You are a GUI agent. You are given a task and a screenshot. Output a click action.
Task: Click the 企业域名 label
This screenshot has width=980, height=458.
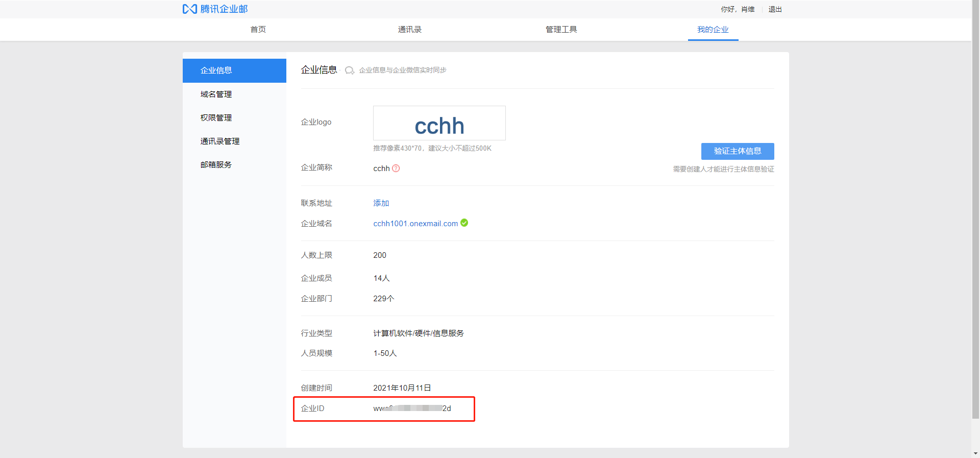coord(316,224)
